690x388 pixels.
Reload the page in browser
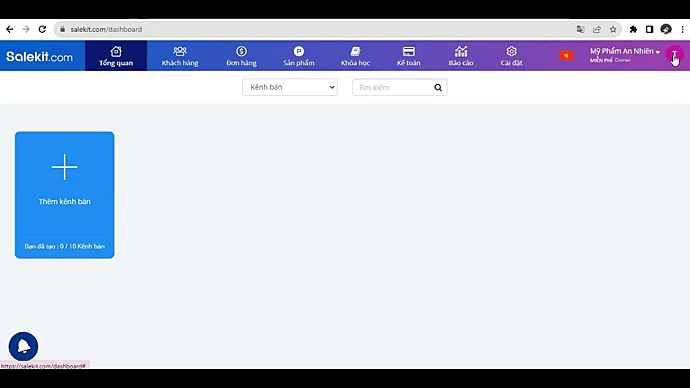(42, 29)
